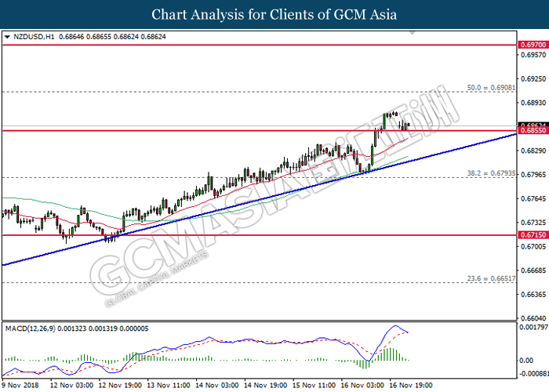Click the red horizontal line at 0.69700
Screen dimensions: 549x392
(235, 45)
